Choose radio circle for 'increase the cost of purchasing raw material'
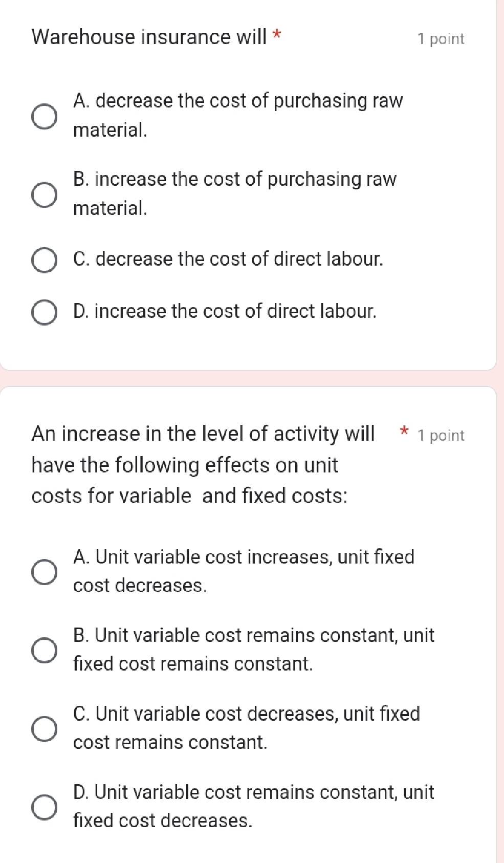This screenshot has height=863, width=504. click(x=45, y=195)
